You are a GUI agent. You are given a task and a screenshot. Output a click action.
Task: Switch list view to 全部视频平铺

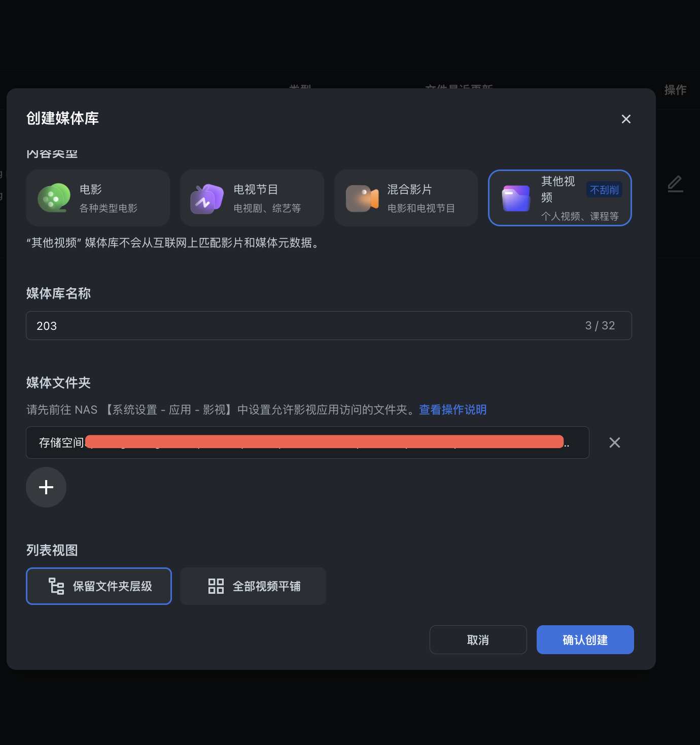click(x=253, y=586)
